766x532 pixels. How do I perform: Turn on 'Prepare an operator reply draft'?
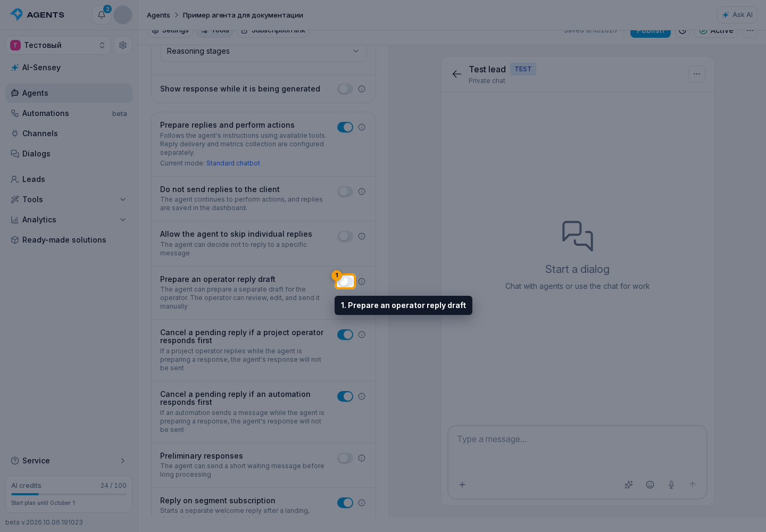pos(345,281)
